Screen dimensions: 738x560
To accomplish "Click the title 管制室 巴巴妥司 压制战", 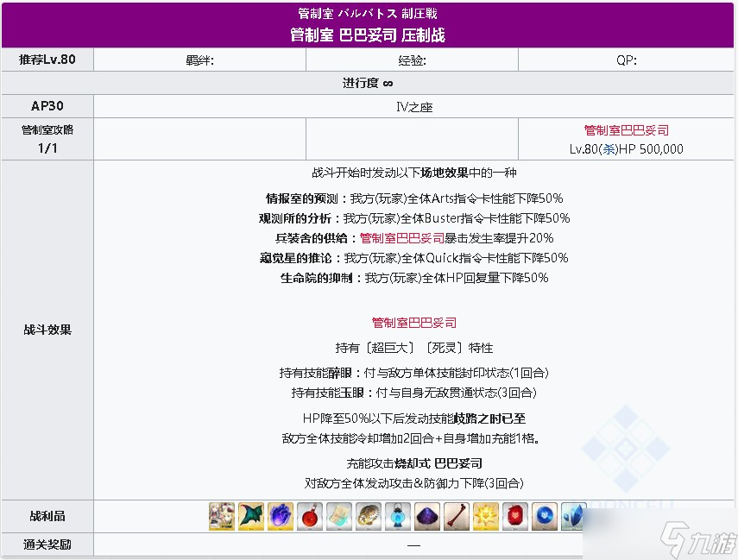I will [x=367, y=35].
